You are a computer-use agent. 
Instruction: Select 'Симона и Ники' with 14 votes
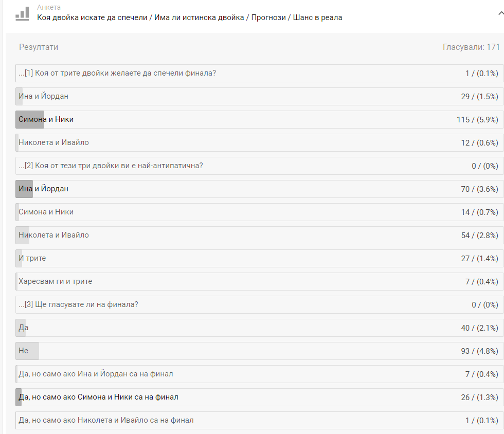[x=259, y=212]
